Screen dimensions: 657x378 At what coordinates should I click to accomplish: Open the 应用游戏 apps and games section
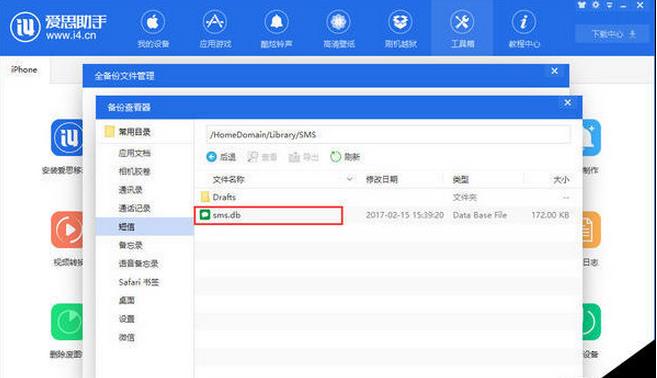coord(215,28)
